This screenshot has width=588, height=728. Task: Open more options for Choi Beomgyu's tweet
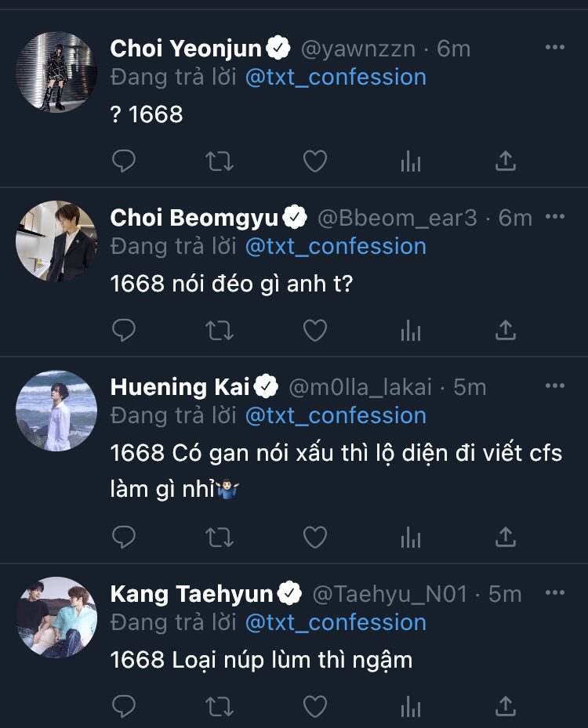click(555, 216)
